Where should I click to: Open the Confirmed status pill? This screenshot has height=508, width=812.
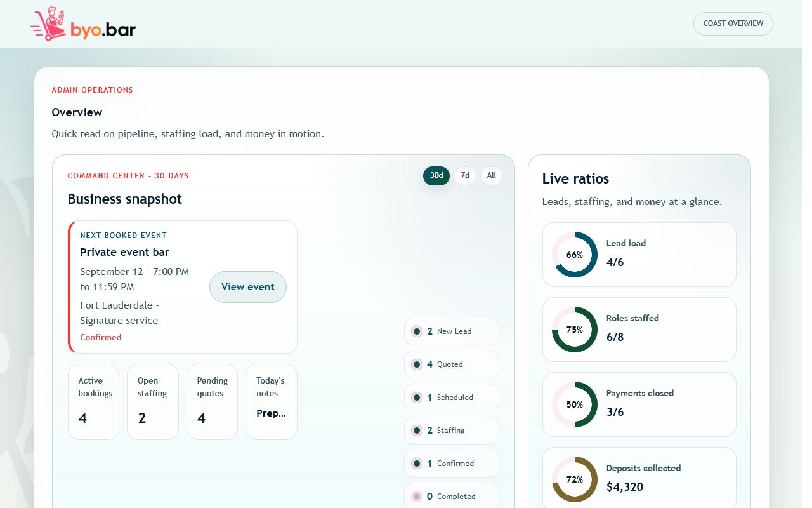452,464
